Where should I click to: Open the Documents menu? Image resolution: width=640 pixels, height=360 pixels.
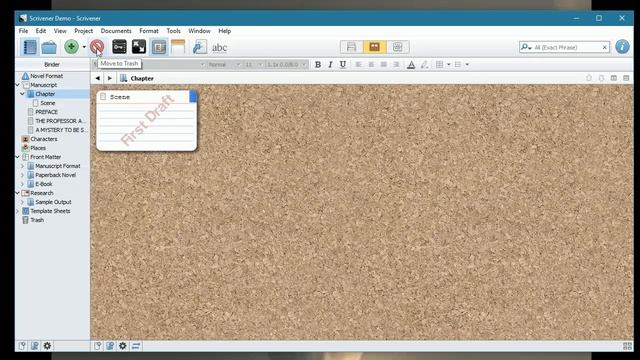click(x=116, y=31)
